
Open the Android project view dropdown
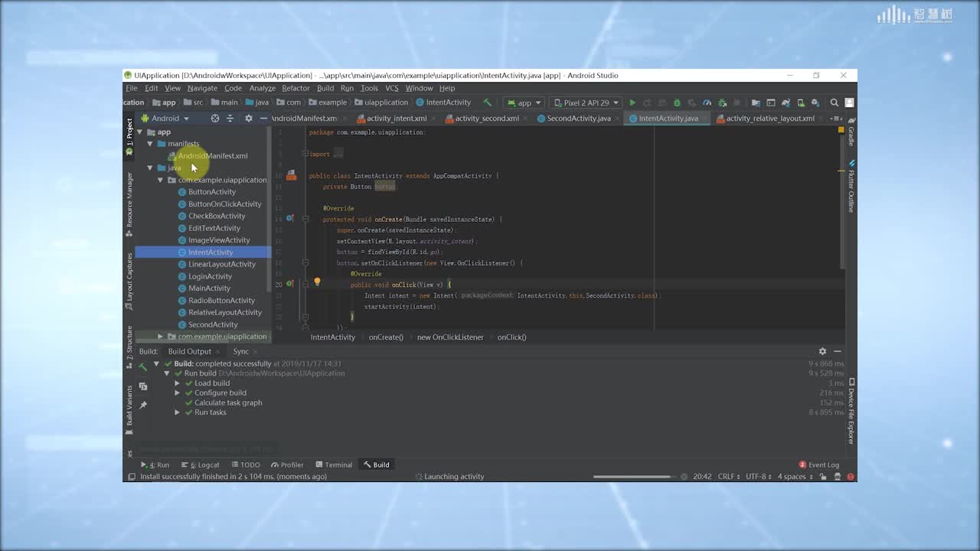[165, 119]
